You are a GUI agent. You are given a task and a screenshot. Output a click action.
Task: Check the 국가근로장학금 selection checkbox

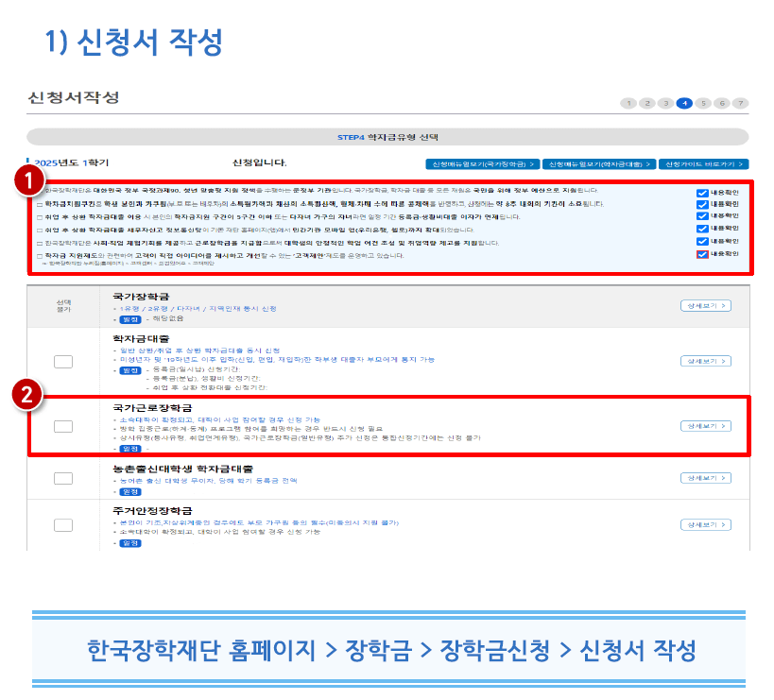[63, 426]
